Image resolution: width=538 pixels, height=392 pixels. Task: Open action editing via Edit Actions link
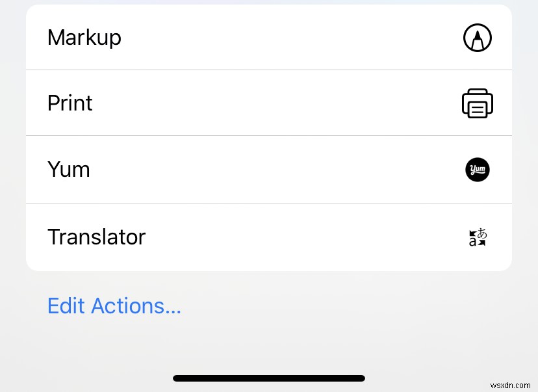coord(114,306)
